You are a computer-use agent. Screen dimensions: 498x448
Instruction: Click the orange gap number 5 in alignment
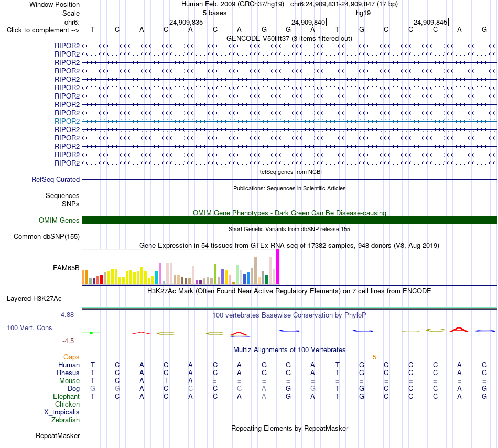[374, 357]
